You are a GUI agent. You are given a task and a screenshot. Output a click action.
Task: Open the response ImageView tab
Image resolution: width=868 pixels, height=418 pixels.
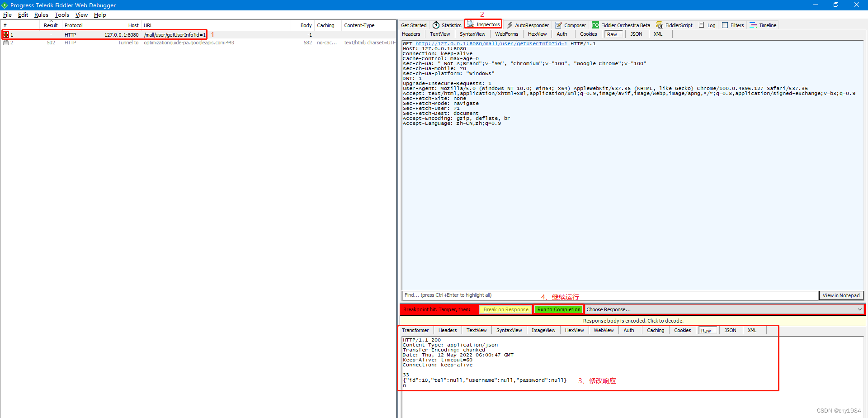pyautogui.click(x=543, y=330)
